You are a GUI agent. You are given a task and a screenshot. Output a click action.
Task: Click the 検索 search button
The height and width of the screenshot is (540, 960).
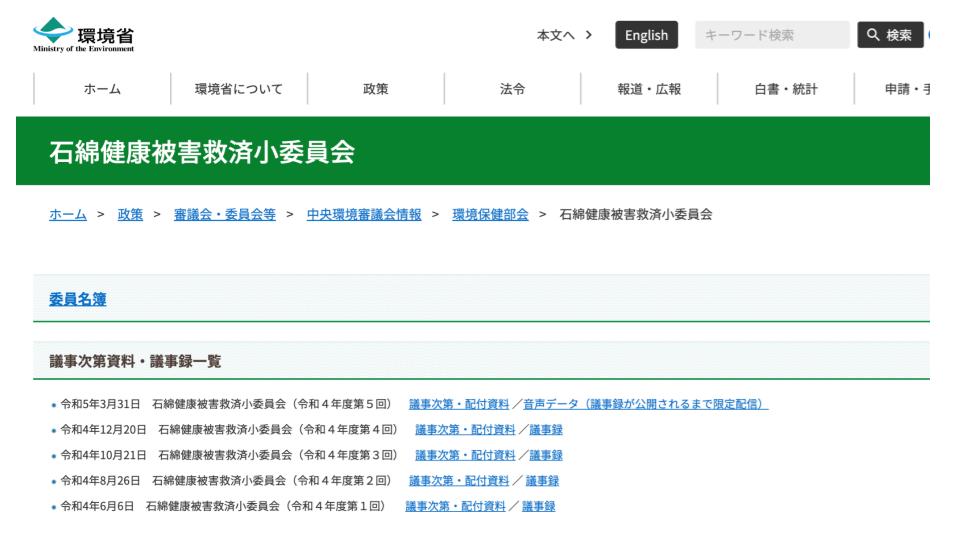(x=890, y=35)
